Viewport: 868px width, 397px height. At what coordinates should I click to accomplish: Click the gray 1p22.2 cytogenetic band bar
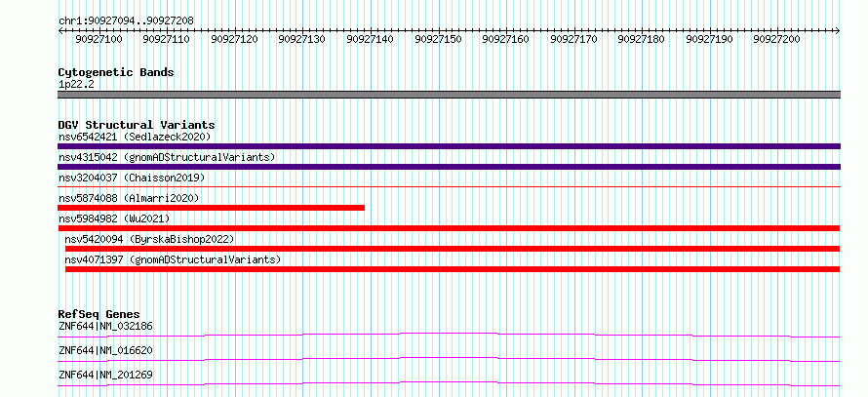(x=449, y=95)
